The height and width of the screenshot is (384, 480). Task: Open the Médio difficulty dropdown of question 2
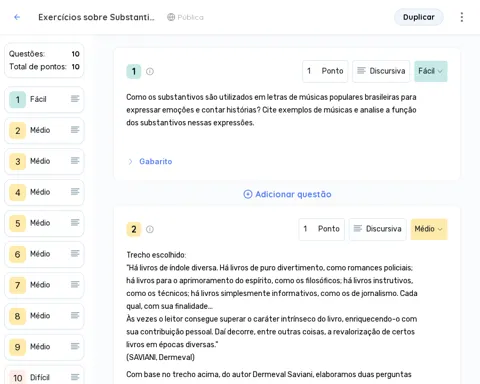click(x=429, y=229)
